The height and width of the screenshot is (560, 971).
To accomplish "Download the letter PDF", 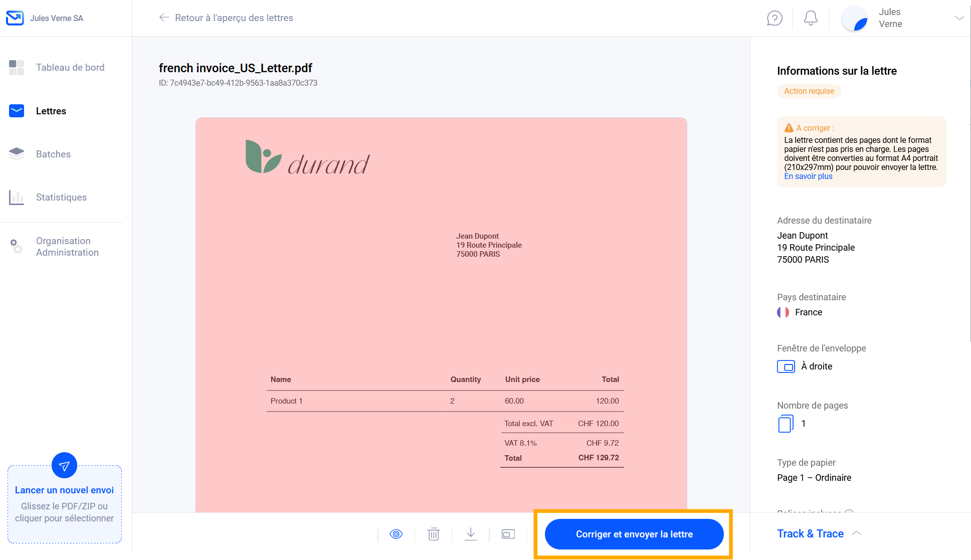I will pos(471,534).
